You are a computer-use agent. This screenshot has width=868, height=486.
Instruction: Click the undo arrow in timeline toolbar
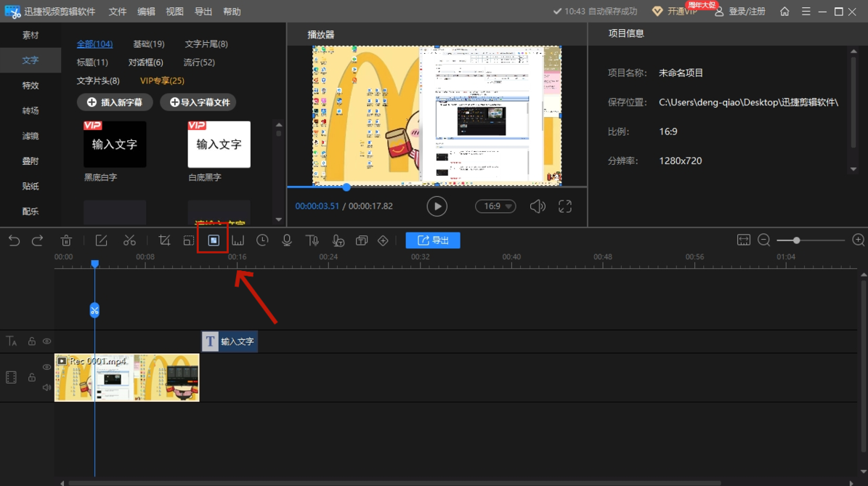point(14,240)
